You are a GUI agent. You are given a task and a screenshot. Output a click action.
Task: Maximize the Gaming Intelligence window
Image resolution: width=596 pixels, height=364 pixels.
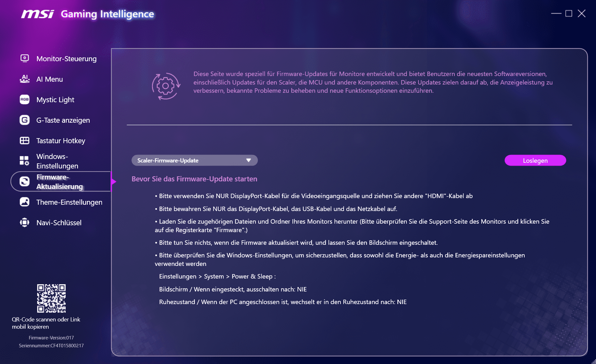click(x=569, y=14)
